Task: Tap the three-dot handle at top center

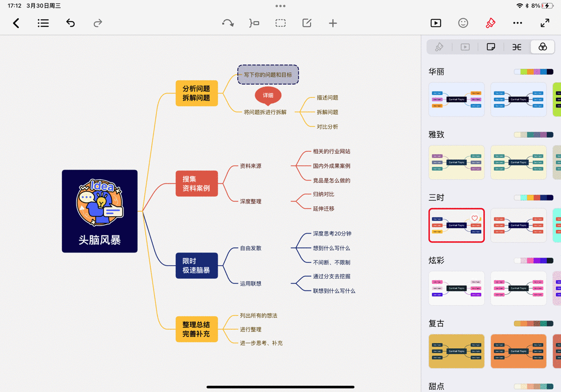Action: [x=280, y=6]
